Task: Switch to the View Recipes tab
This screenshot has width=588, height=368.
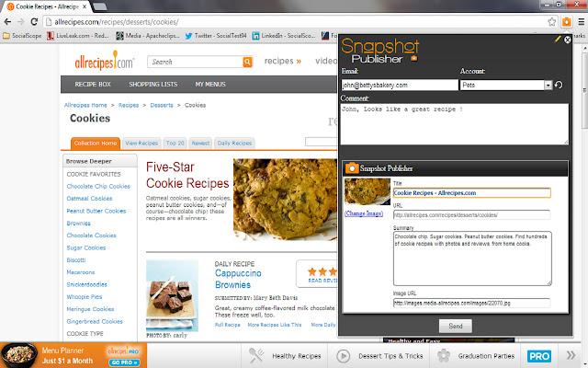Action: point(141,144)
